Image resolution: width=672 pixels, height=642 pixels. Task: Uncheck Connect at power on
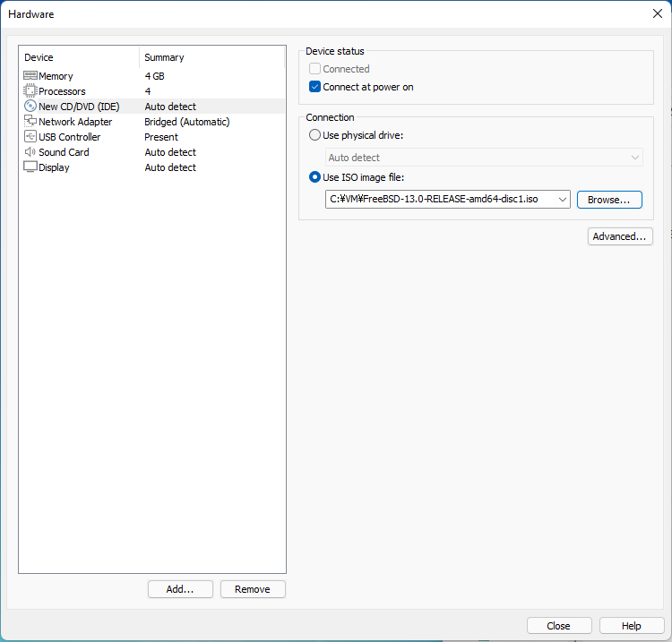click(314, 87)
